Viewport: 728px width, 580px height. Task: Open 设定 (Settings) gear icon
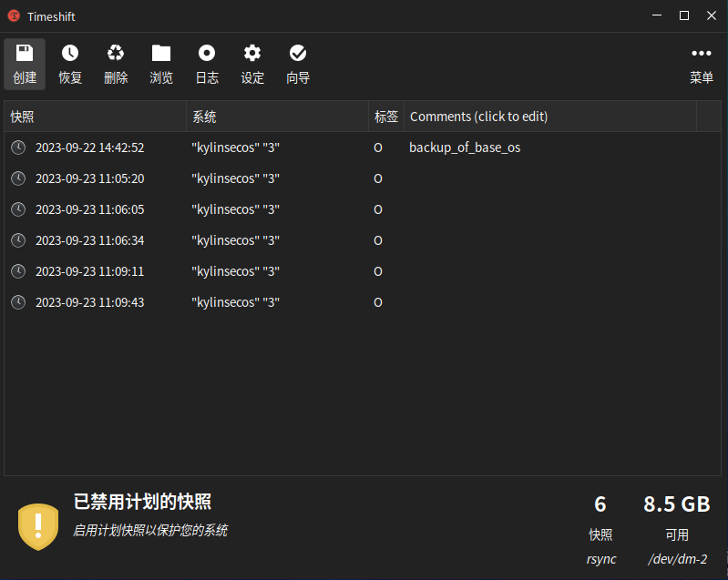coord(252,54)
